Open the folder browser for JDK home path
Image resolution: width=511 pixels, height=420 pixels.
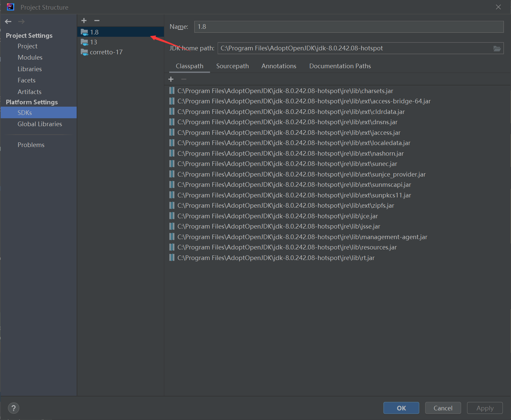pos(497,48)
